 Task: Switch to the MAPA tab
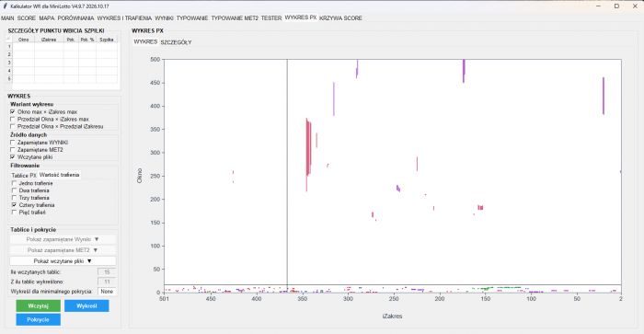47,18
